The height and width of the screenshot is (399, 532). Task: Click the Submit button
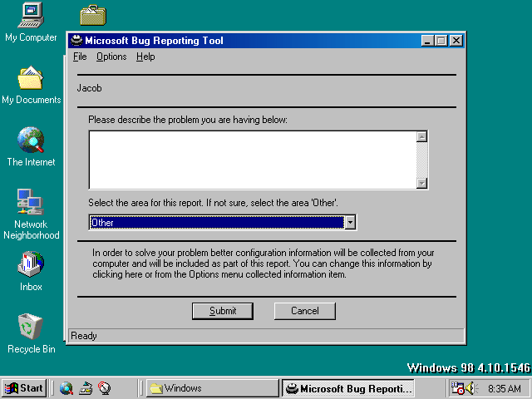(223, 311)
